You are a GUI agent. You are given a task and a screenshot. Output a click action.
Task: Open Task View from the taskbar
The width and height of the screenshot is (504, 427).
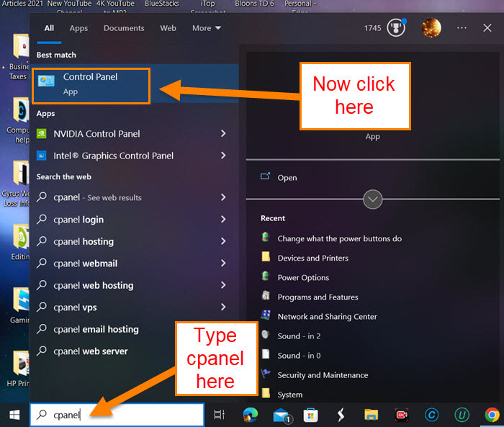click(x=219, y=415)
